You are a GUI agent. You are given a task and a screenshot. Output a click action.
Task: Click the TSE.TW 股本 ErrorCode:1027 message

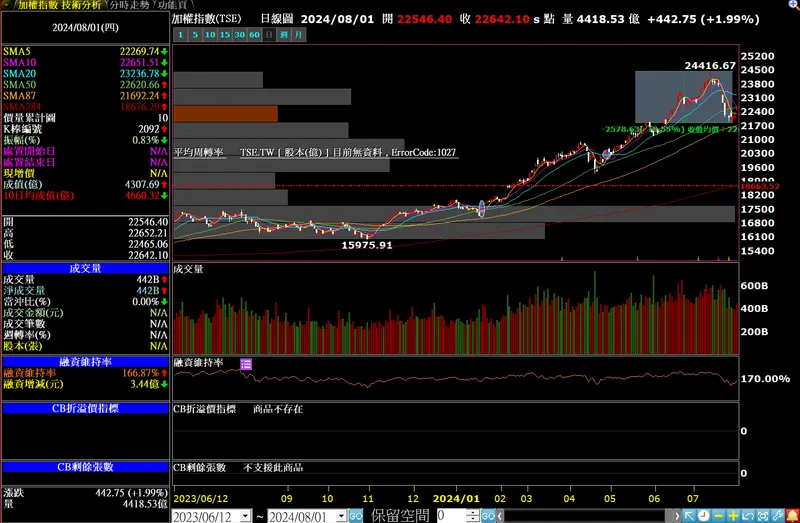348,152
